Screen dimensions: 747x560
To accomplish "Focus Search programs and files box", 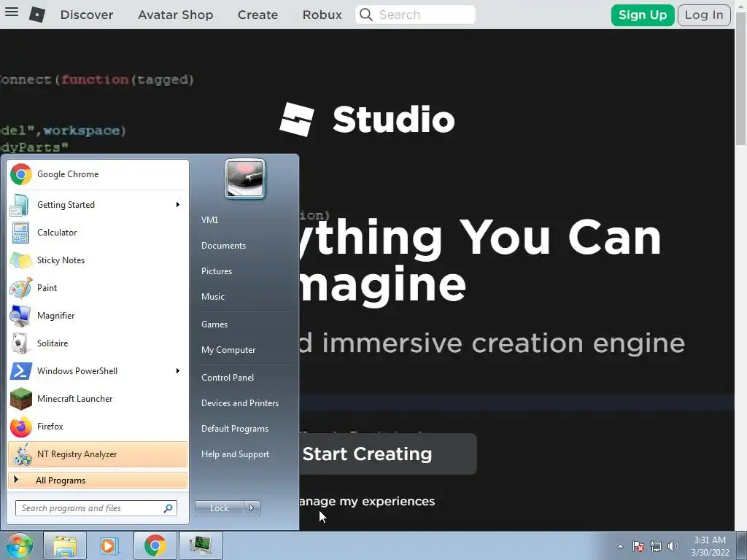I will 96,508.
